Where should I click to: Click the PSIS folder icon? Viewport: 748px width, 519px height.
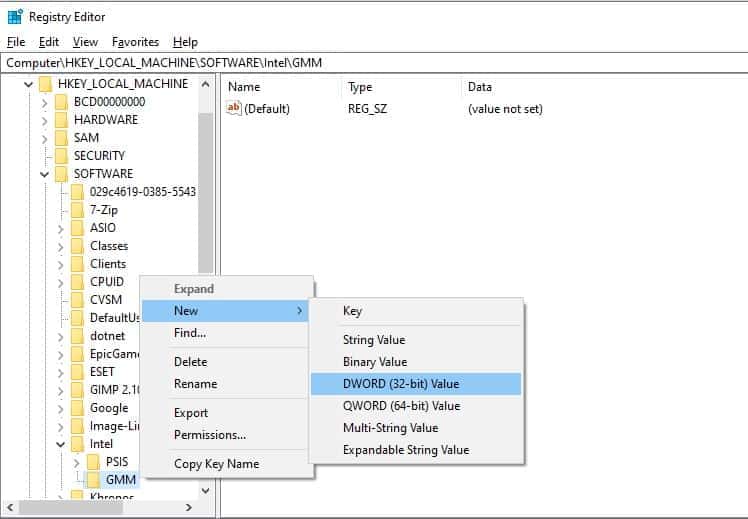94,462
